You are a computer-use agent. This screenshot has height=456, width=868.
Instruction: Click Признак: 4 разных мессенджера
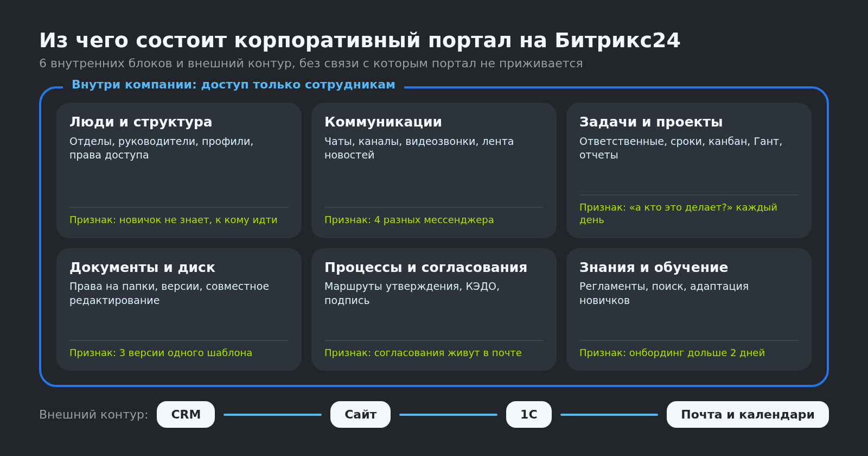(409, 220)
